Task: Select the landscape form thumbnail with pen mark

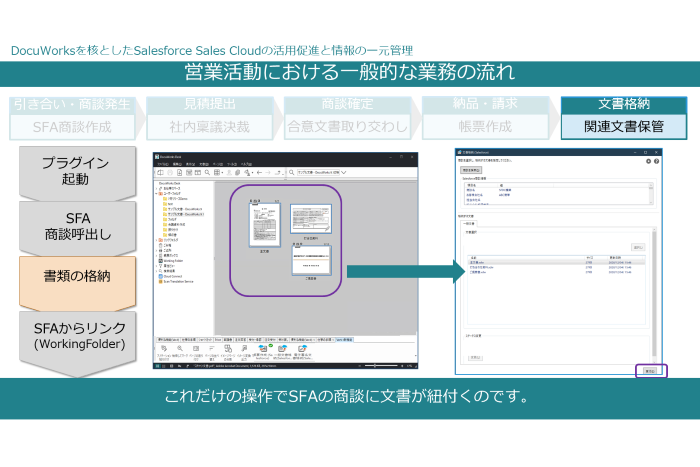Action: (x=311, y=219)
